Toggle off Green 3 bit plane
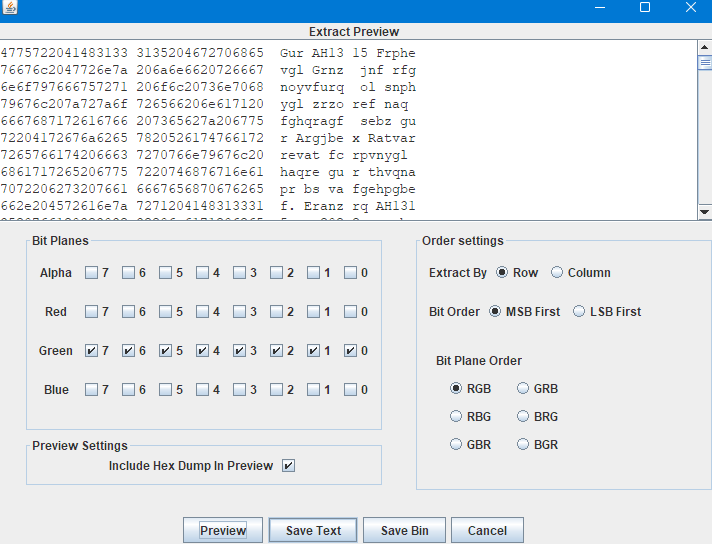Screen dimensions: 712x544 coord(239,351)
